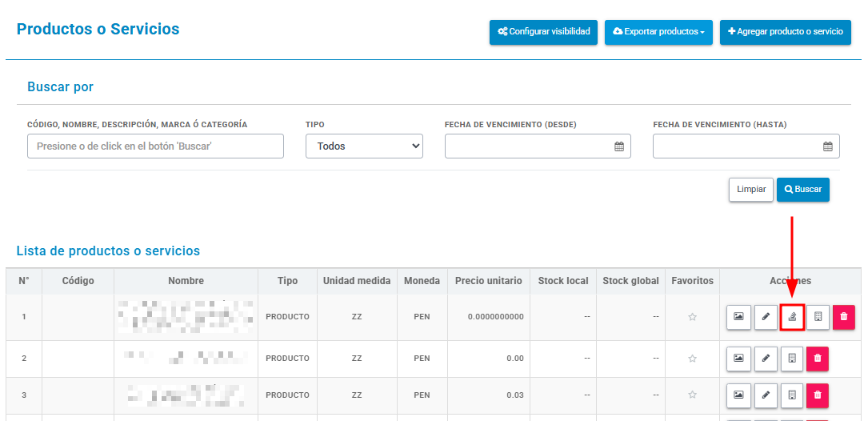Image resolution: width=868 pixels, height=421 pixels.
Task: Edit product 1 with the pencil icon
Action: 766,317
